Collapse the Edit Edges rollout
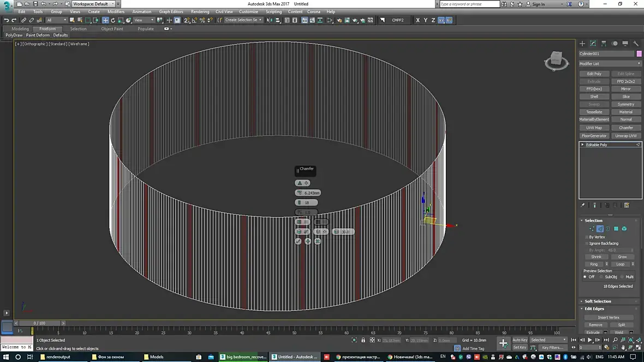The image size is (644, 362). pos(594,309)
